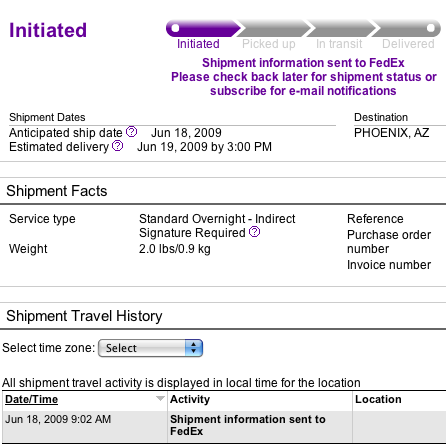Click the sort arrow in Date/Time column
The height and width of the screenshot is (444, 446).
(x=160, y=399)
